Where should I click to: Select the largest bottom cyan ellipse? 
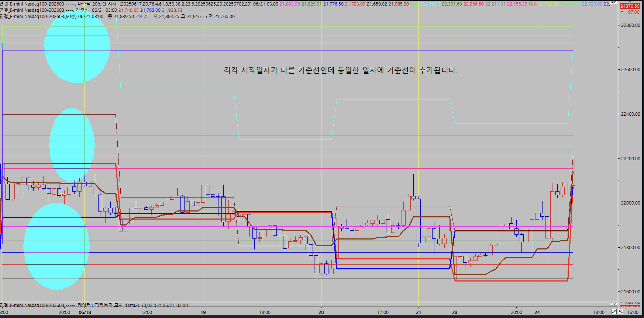[x=56, y=246]
